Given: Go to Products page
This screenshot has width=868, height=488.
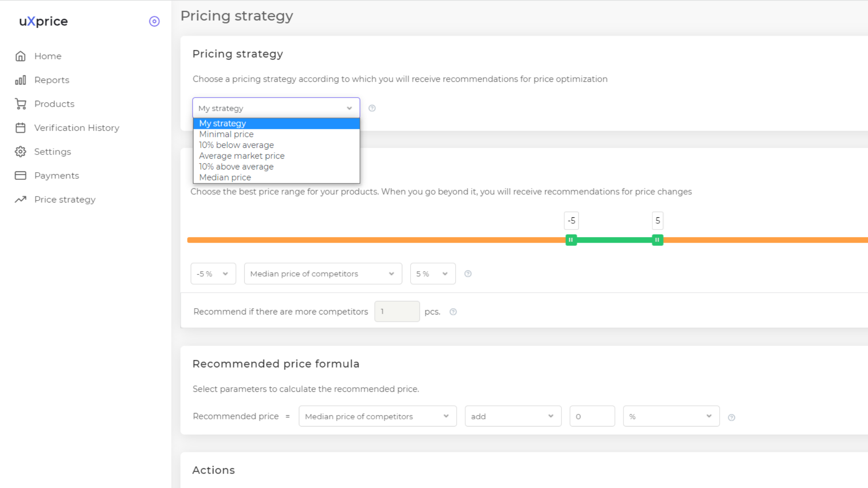Looking at the screenshot, I should click(x=54, y=104).
